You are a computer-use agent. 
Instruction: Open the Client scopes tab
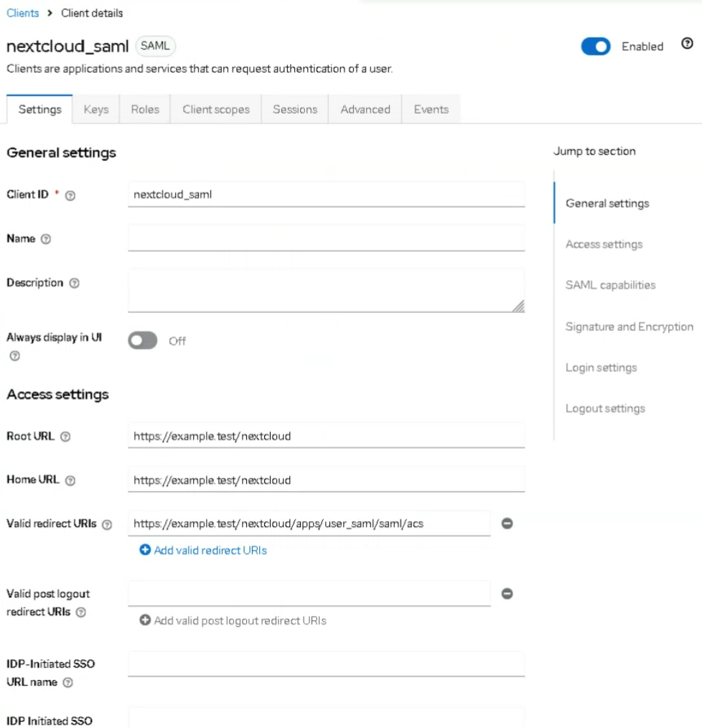(215, 110)
